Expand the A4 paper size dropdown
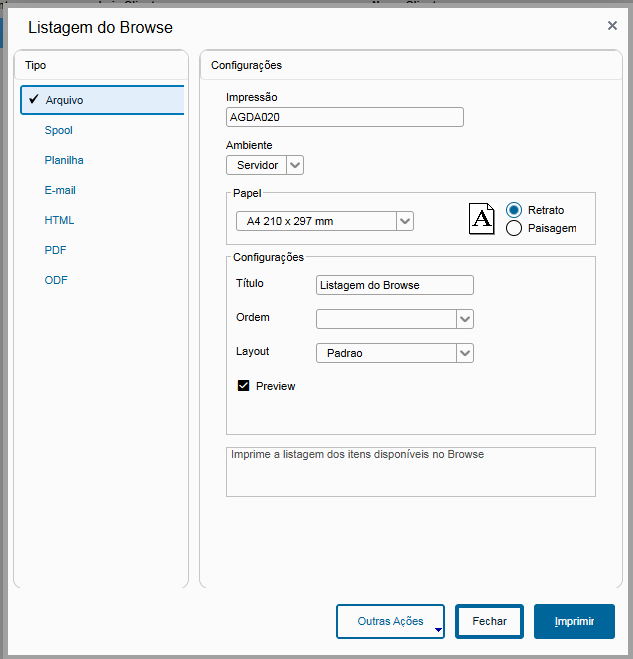 404,221
